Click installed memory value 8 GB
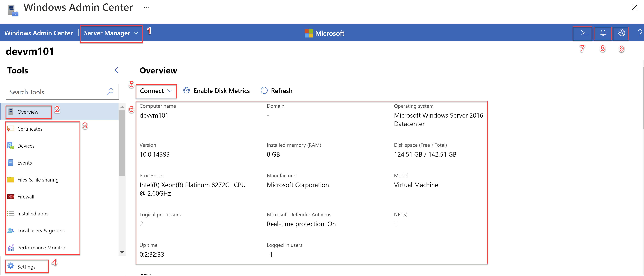This screenshot has height=276, width=644. pyautogui.click(x=273, y=154)
